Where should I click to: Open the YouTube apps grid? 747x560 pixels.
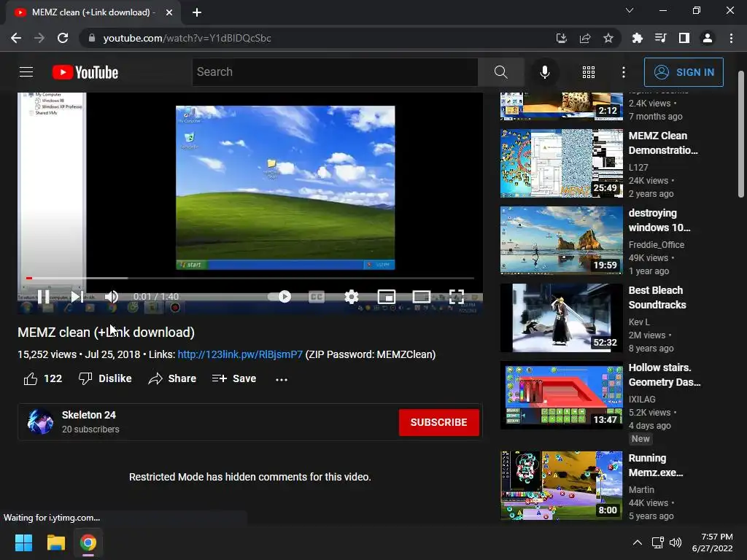point(589,72)
